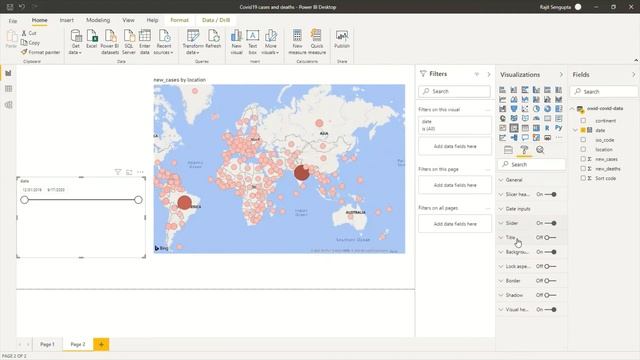
Task: Open the File menu tab
Action: (13, 20)
